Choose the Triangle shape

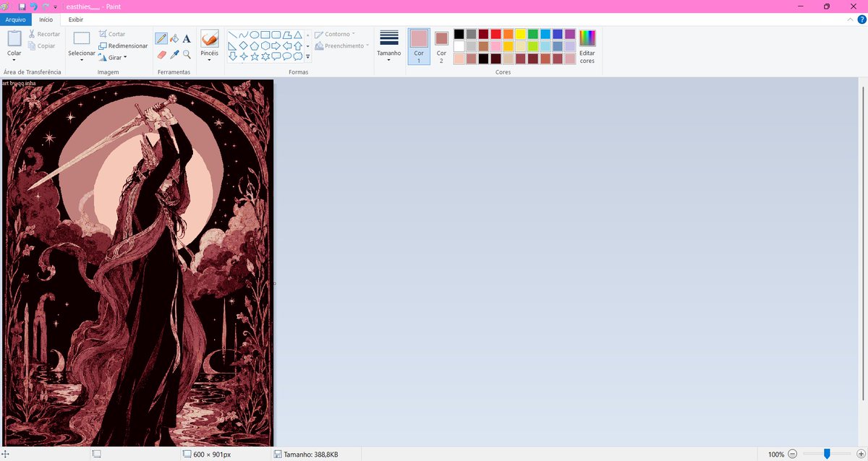click(x=298, y=35)
